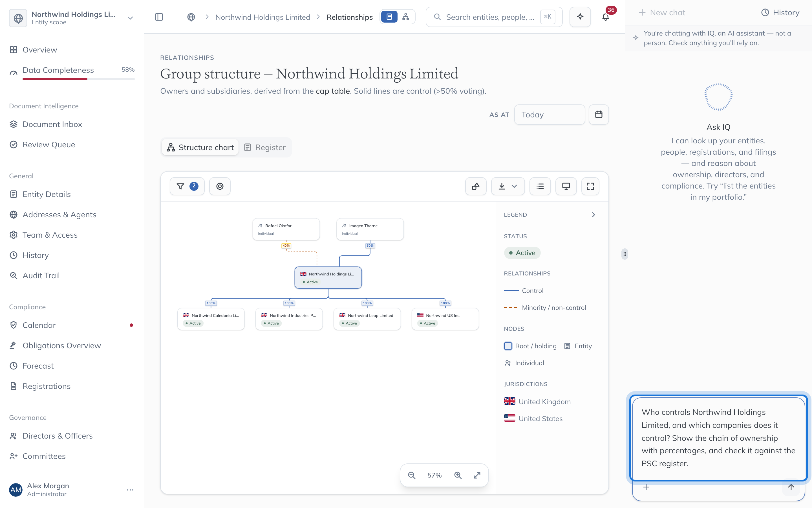Collapse the left sidebar panel icon

click(159, 17)
